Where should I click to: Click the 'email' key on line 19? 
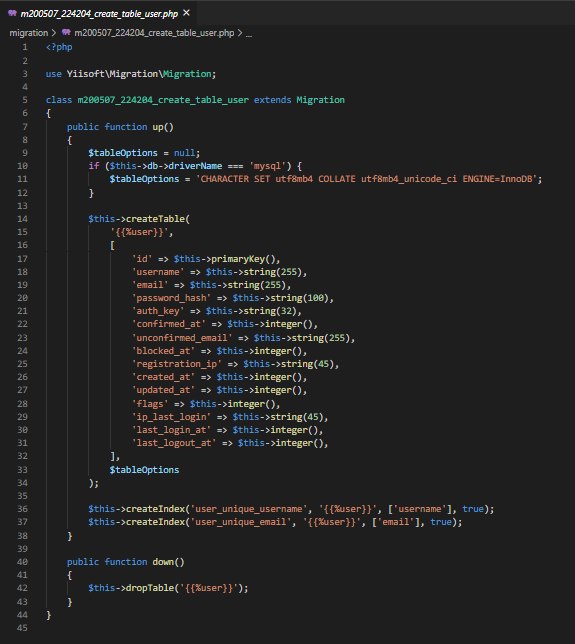[x=150, y=285]
